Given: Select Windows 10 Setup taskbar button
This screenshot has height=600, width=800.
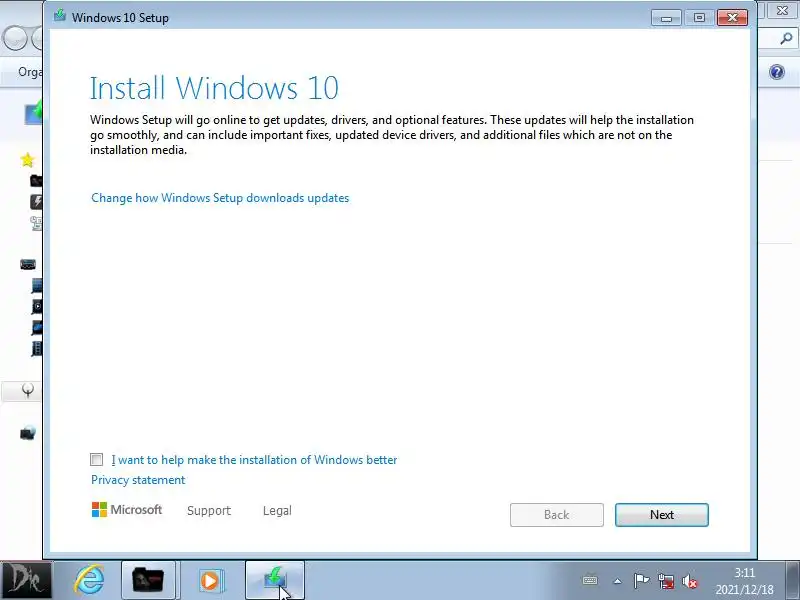Looking at the screenshot, I should click(x=275, y=580).
